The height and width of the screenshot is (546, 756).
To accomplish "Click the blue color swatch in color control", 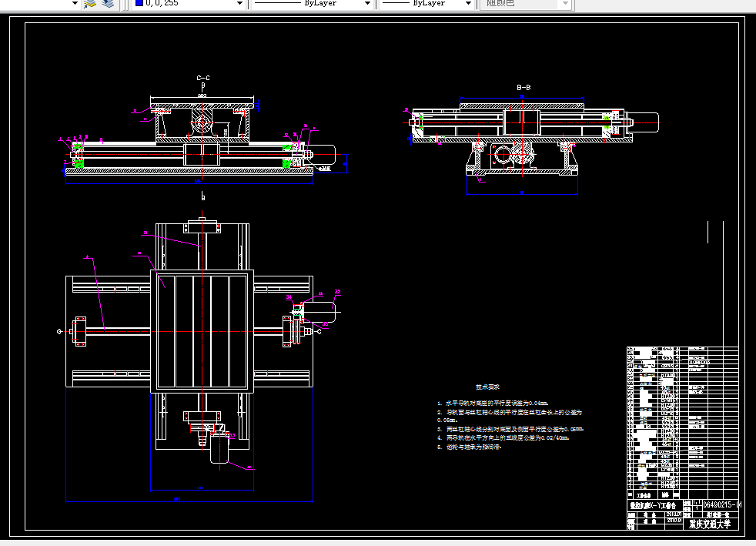I will pos(139,4).
